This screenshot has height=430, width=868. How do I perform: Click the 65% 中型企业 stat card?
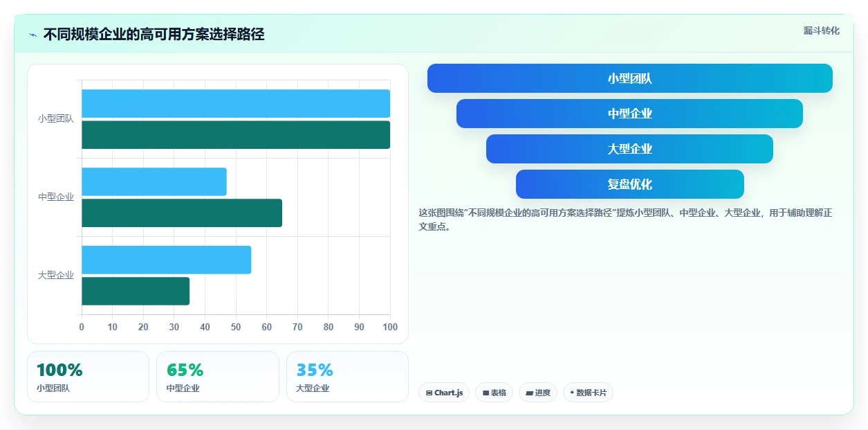218,377
